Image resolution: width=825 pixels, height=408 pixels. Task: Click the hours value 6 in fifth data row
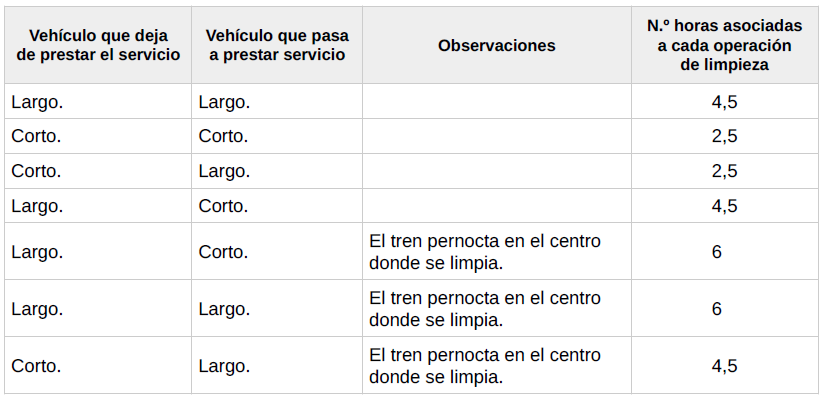click(x=717, y=252)
